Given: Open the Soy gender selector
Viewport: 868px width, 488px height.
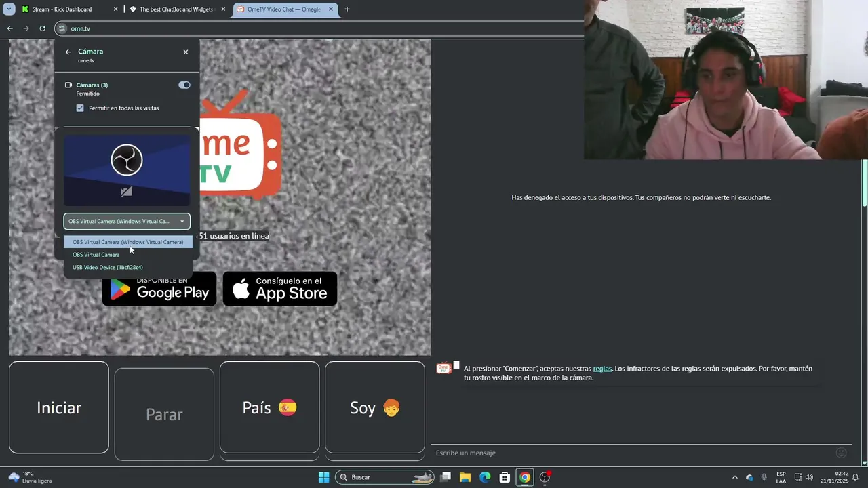Looking at the screenshot, I should 375,407.
